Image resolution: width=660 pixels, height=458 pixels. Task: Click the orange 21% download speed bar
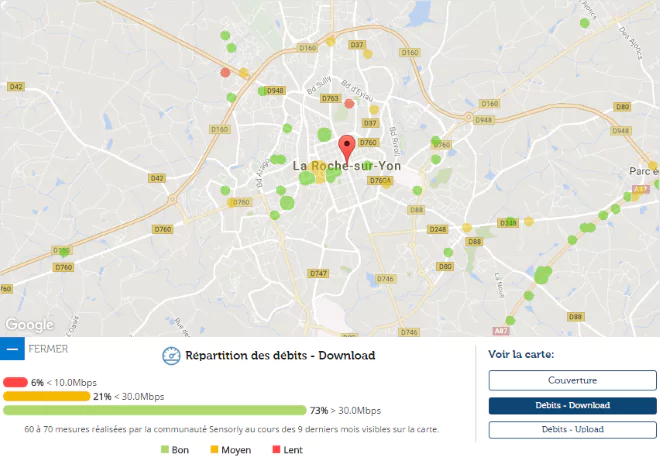pos(46,396)
